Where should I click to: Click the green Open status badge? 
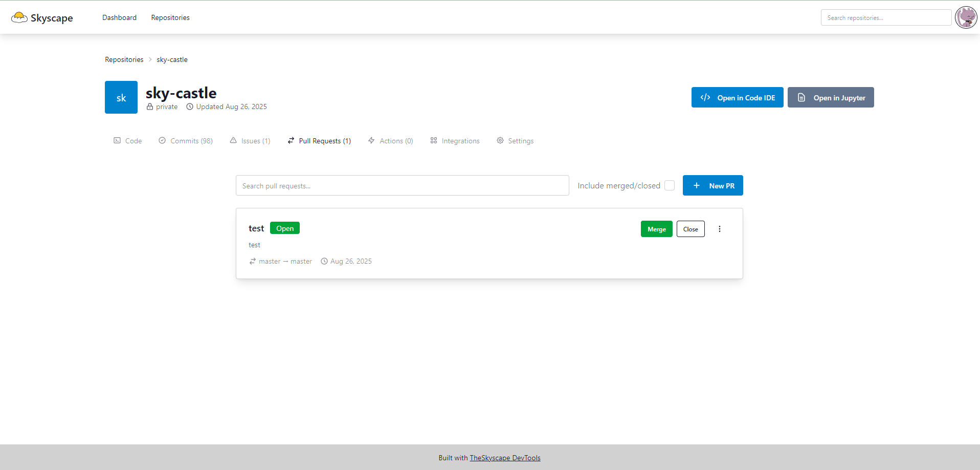(x=285, y=228)
